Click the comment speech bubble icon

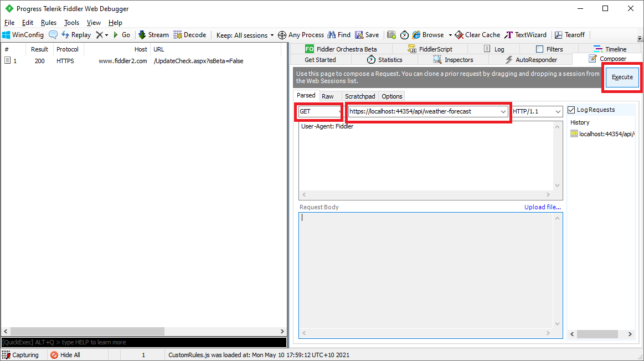53,35
